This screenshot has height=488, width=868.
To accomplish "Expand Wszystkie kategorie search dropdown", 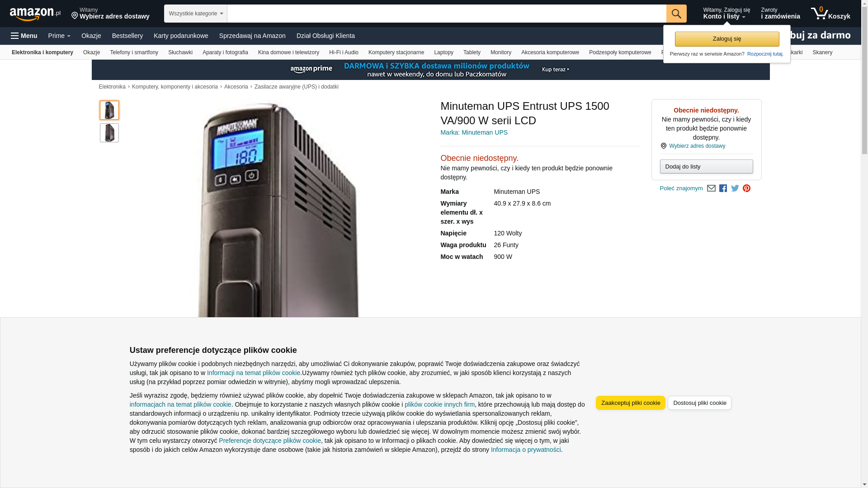I will tap(196, 14).
